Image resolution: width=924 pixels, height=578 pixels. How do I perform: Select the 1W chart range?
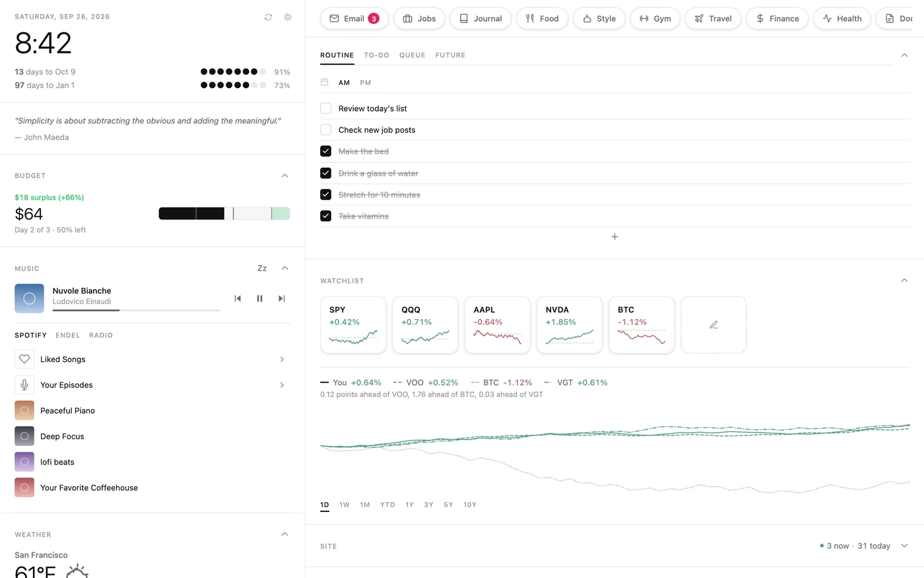[x=345, y=505]
